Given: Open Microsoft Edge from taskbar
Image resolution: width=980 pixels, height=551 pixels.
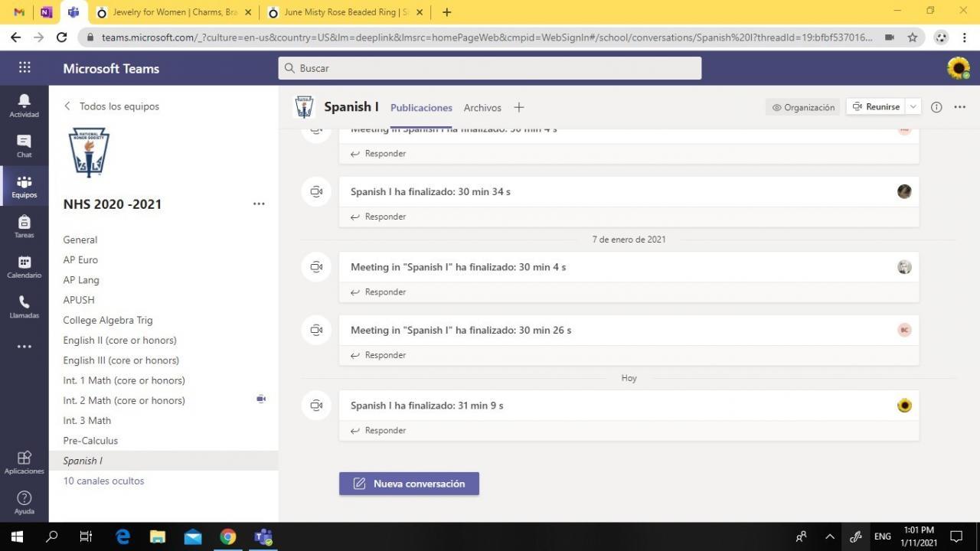Looking at the screenshot, I should point(122,536).
